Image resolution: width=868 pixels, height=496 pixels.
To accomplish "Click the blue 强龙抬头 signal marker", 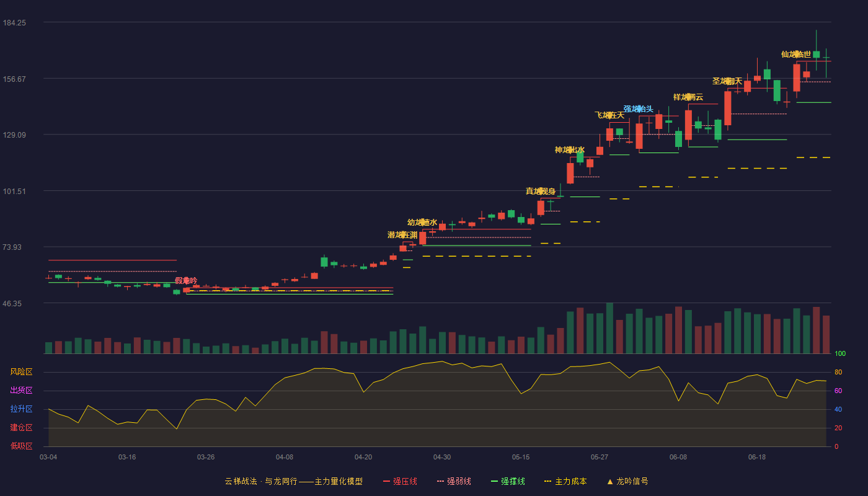I will click(x=639, y=109).
